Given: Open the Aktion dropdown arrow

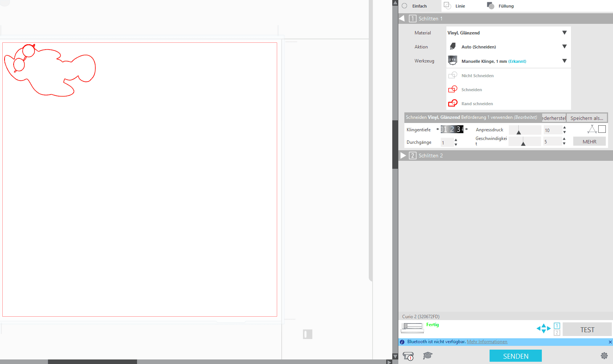Looking at the screenshot, I should (565, 47).
